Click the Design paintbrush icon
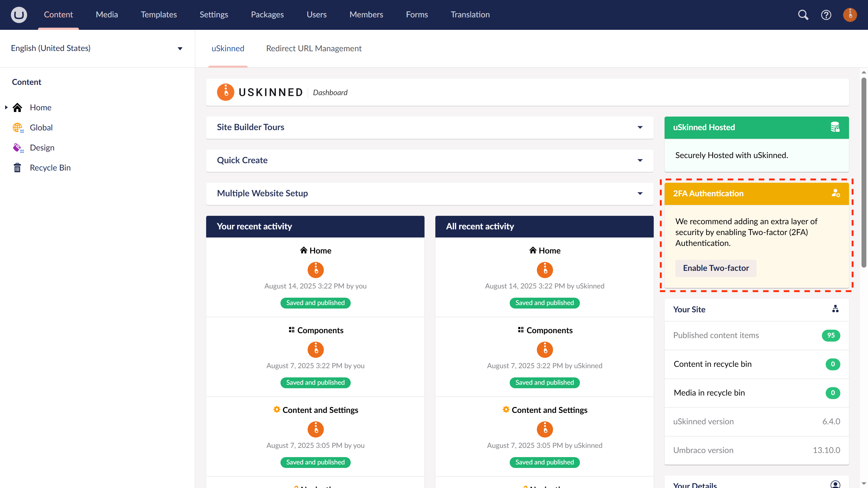 point(18,147)
